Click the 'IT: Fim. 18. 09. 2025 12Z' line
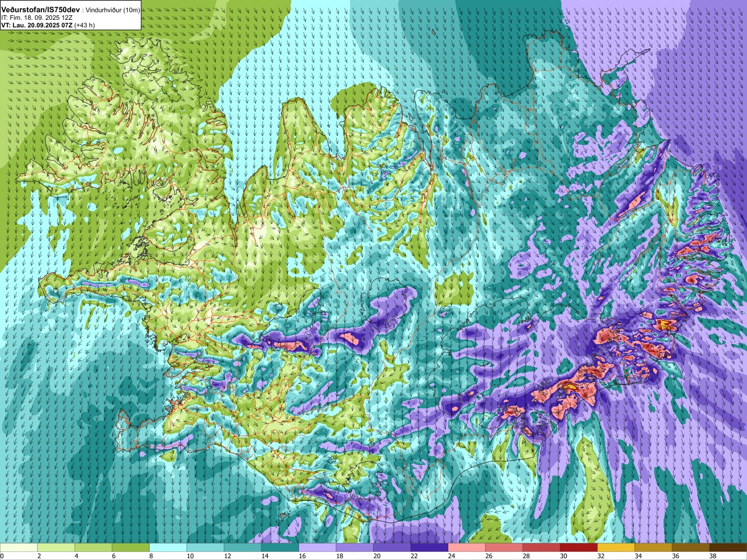The height and width of the screenshot is (560, 747). (37, 17)
